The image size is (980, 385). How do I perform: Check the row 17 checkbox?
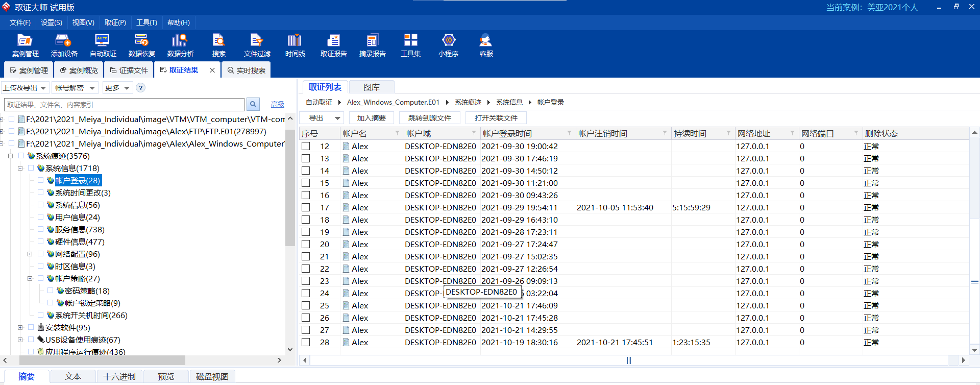pyautogui.click(x=306, y=207)
